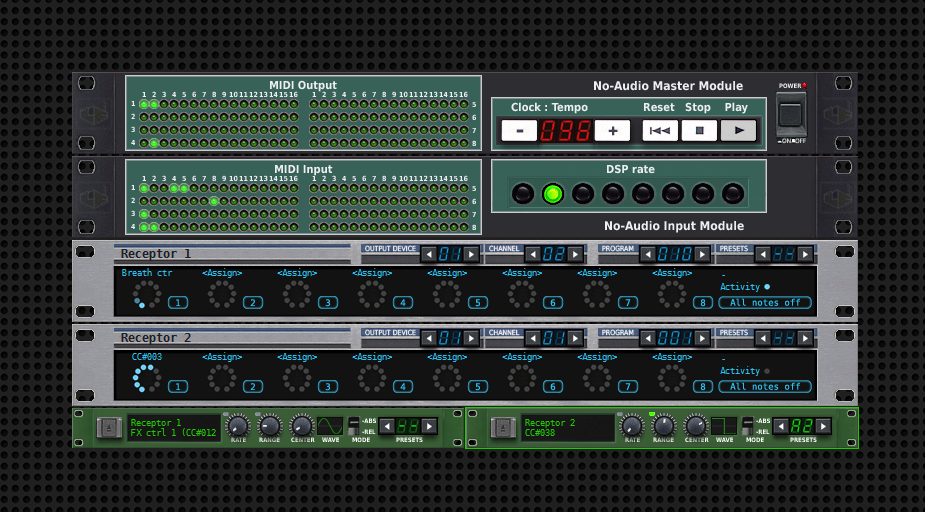925x512 pixels.
Task: Click the Play transport button
Action: (x=739, y=131)
